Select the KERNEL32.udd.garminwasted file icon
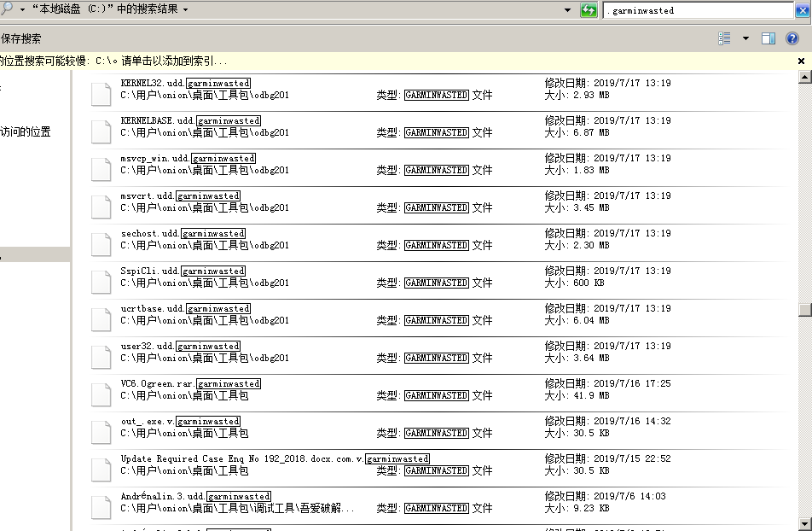The height and width of the screenshot is (531, 812). 101,94
